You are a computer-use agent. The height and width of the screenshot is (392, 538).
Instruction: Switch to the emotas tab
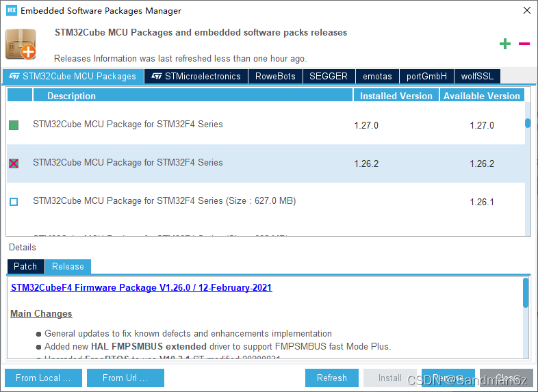[x=377, y=76]
